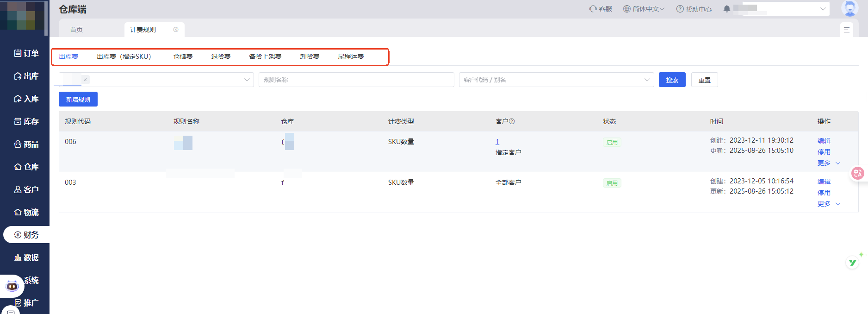Click the 规则名称 input field
868x314 pixels.
point(356,80)
